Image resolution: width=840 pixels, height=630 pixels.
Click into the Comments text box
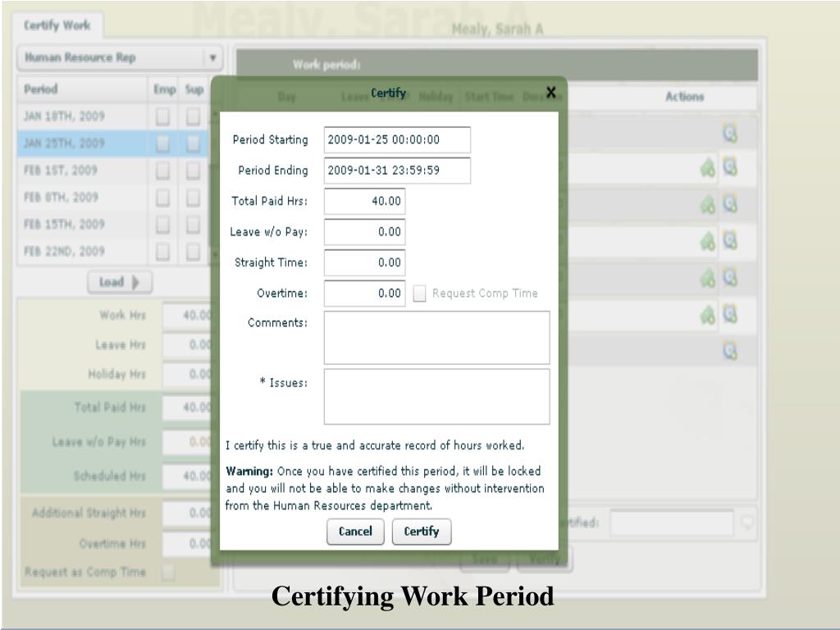click(x=436, y=337)
